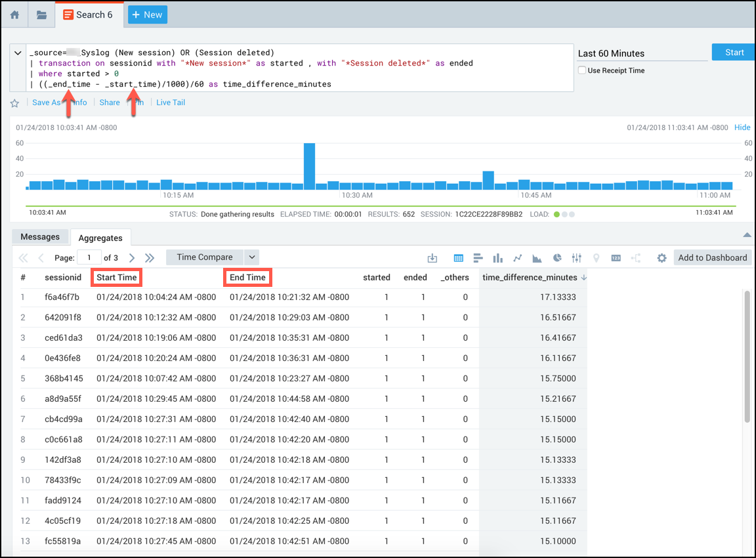Collapse the query editor with the chevron
This screenshot has width=756, height=558.
point(18,53)
